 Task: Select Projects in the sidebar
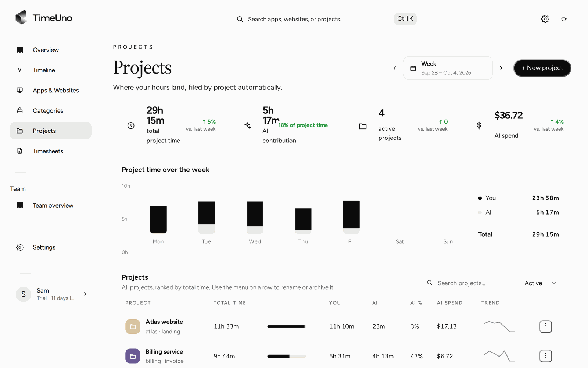point(51,131)
